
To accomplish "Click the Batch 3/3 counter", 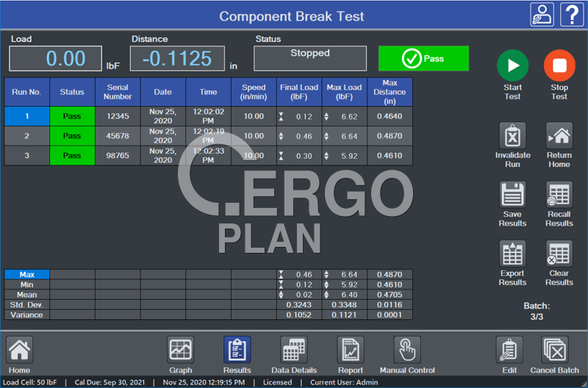I will 537,311.
